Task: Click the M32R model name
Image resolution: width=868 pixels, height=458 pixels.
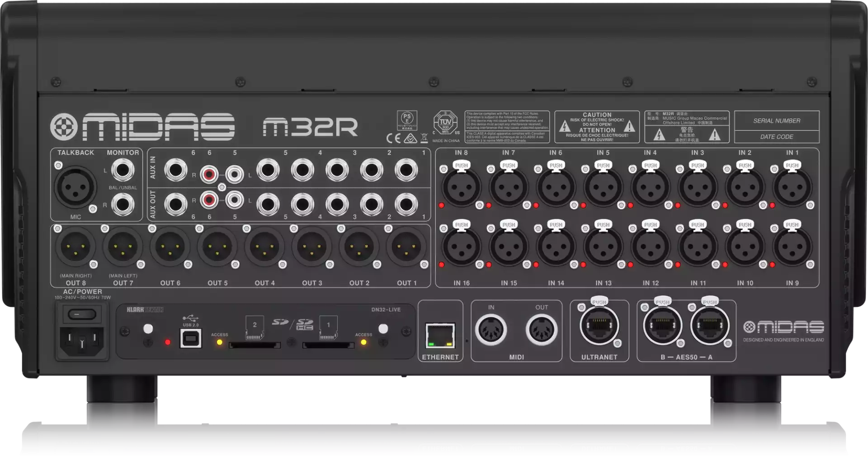Action: [x=310, y=127]
